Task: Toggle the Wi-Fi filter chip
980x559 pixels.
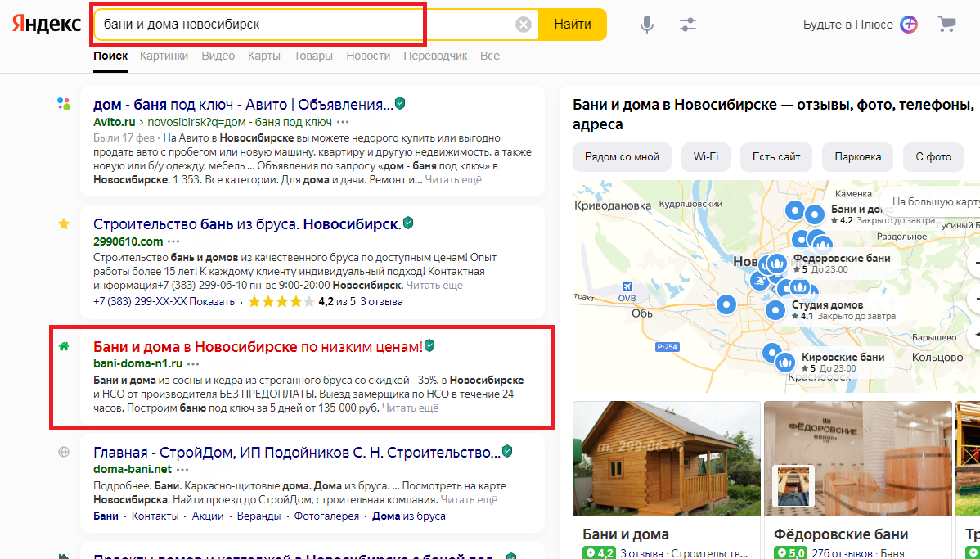Action: 706,156
